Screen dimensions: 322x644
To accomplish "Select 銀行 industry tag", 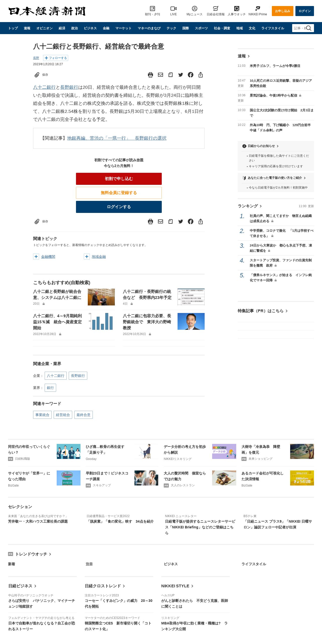I will click(50, 388).
